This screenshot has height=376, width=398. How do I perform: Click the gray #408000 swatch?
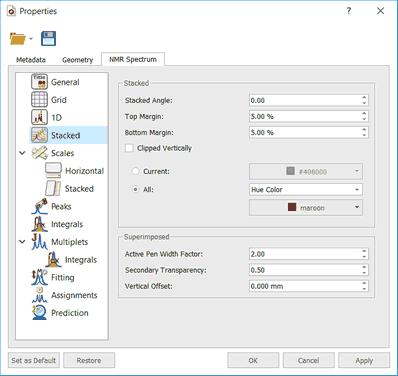click(x=290, y=171)
